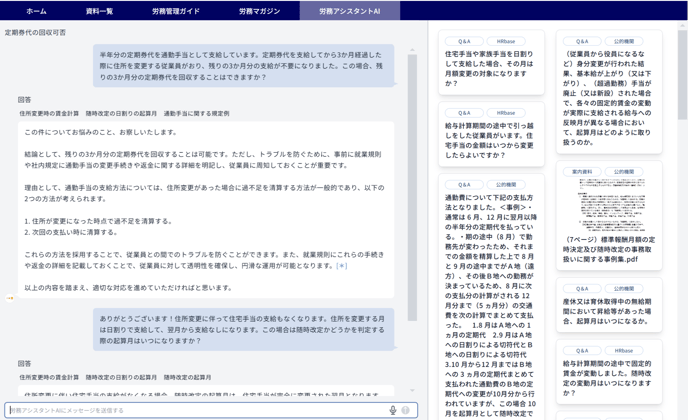This screenshot has height=420, width=688.
Task: Click Q&A tag on 産休又は育休 card
Action: coord(582,289)
